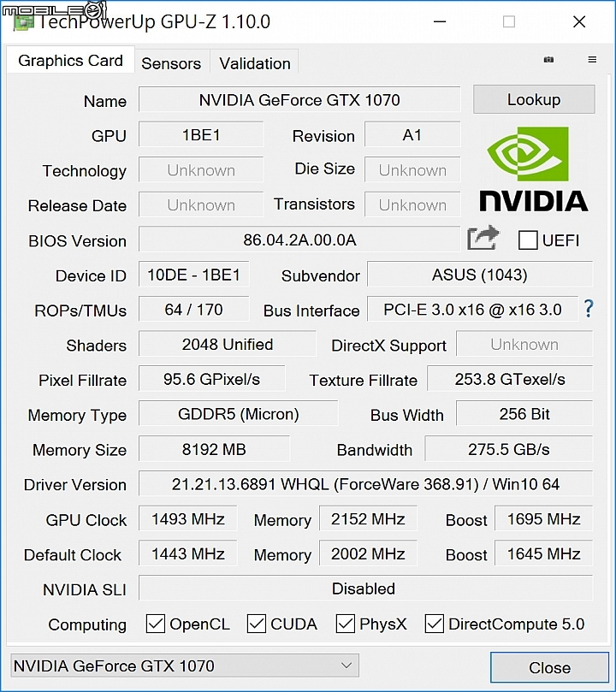Click the 'Driver Version' label

coord(75,485)
